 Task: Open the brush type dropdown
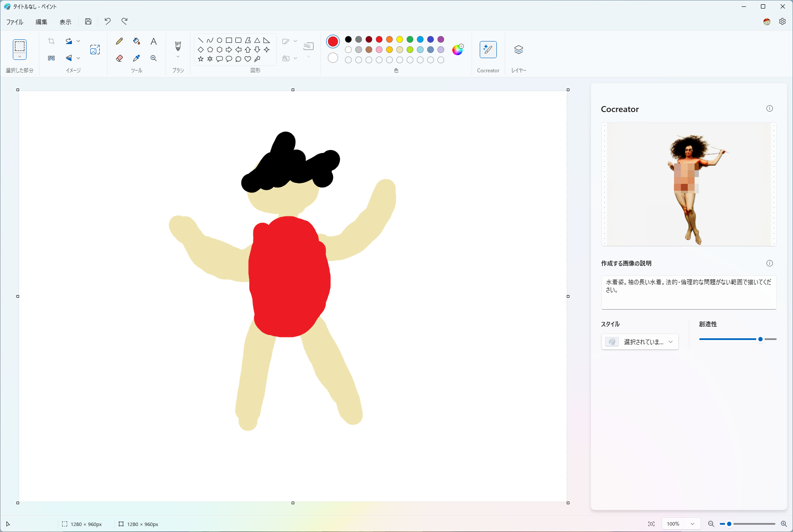click(178, 57)
